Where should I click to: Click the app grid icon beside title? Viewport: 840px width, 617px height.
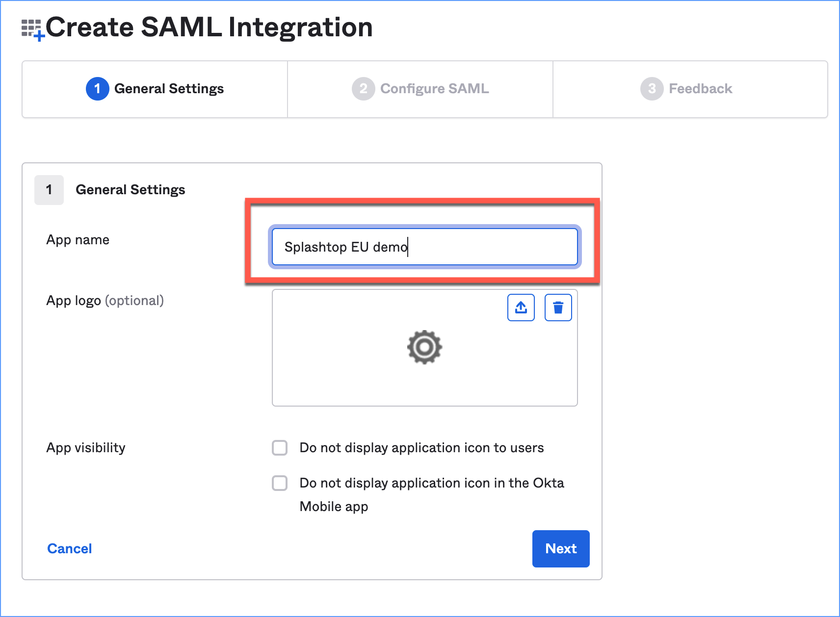(33, 29)
